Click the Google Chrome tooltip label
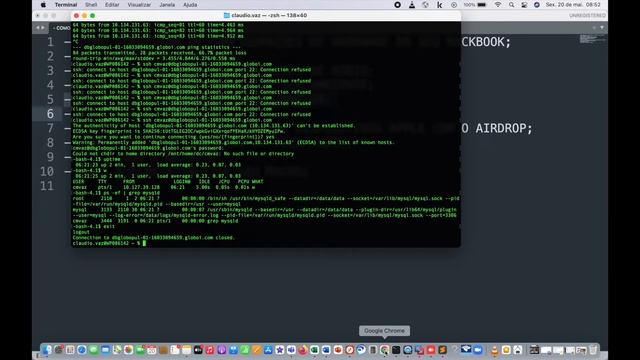The width and height of the screenshot is (640, 360). [384, 331]
